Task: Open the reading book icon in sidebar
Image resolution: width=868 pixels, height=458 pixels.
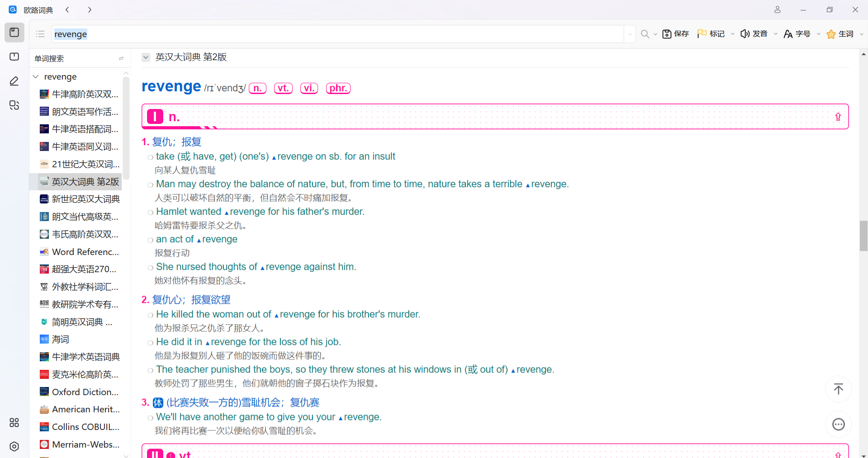Action: point(14,57)
